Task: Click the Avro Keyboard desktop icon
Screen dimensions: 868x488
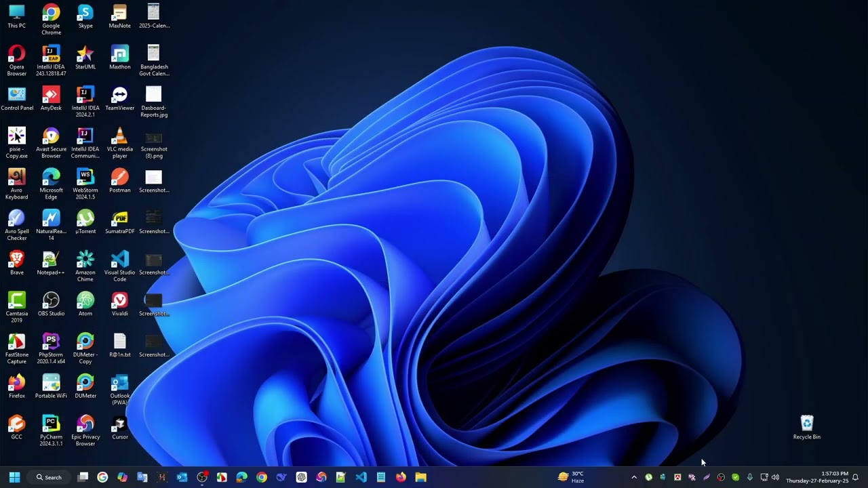Action: click(x=17, y=184)
